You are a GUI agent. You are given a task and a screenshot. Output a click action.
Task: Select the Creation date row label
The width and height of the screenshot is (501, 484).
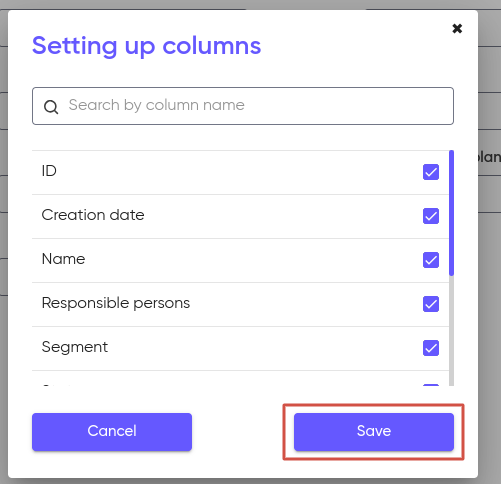[x=93, y=215]
